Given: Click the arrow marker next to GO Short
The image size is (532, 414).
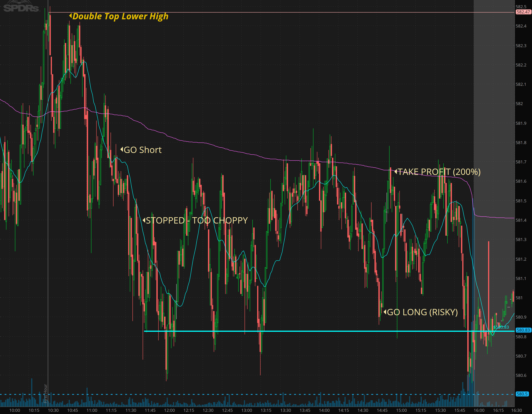Looking at the screenshot, I should 122,149.
